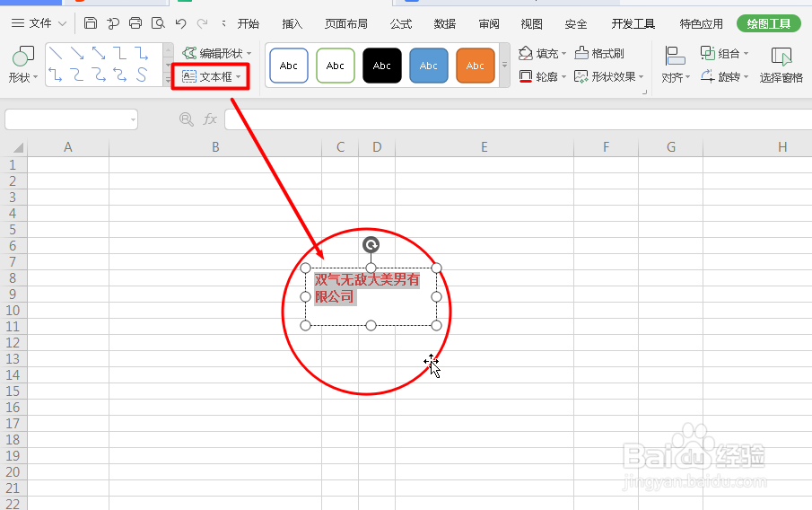Open the 填充 fill dropdown
This screenshot has width=812, height=510.
[542, 53]
